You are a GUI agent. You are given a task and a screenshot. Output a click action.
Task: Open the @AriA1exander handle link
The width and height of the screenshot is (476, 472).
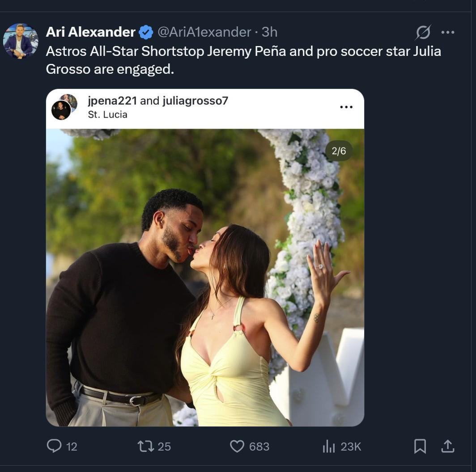tap(204, 32)
